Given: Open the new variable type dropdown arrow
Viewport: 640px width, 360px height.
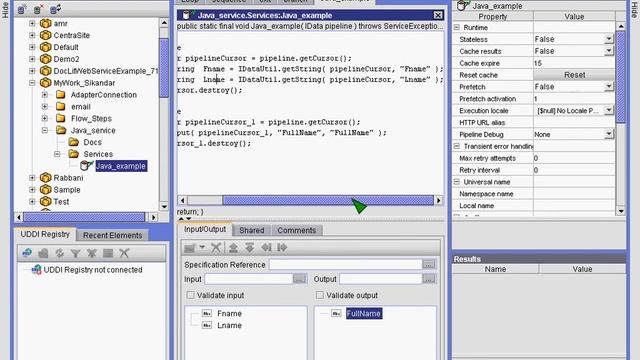Looking at the screenshot, I should (x=202, y=247).
